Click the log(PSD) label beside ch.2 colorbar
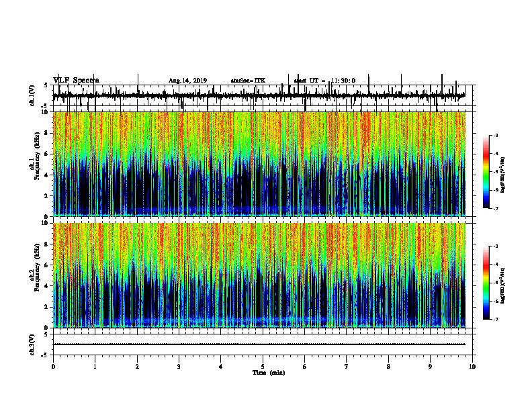 click(x=502, y=286)
